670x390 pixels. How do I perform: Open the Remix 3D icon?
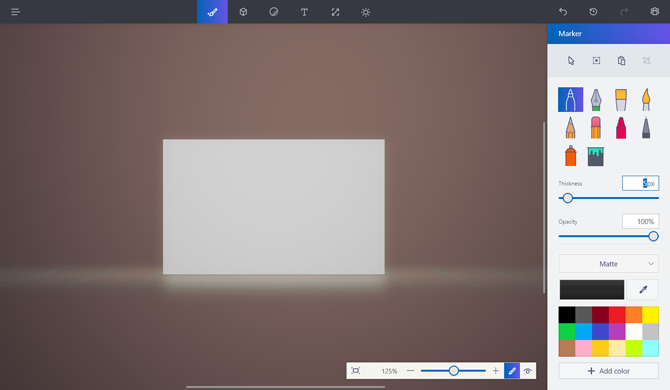[x=655, y=12]
